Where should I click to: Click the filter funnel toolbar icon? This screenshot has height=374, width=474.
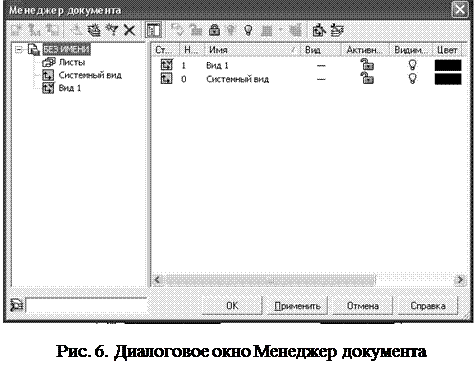tap(112, 30)
